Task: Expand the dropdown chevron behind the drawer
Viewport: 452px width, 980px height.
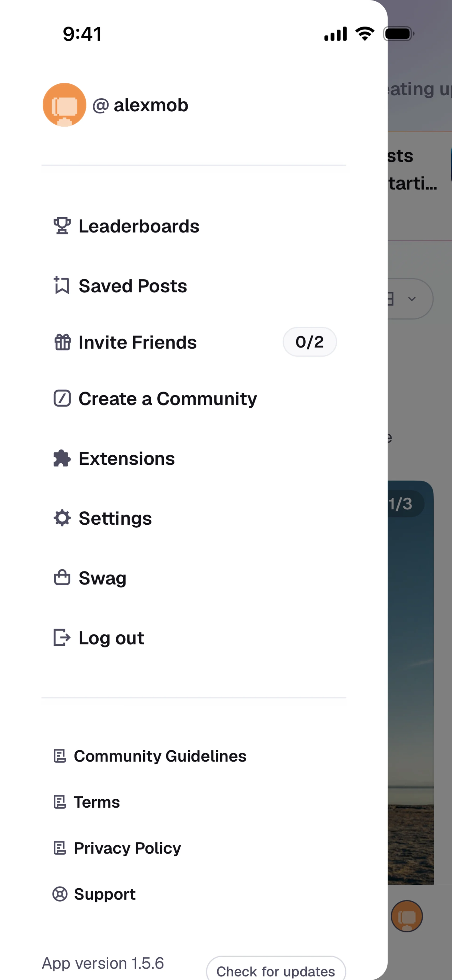Action: (412, 299)
